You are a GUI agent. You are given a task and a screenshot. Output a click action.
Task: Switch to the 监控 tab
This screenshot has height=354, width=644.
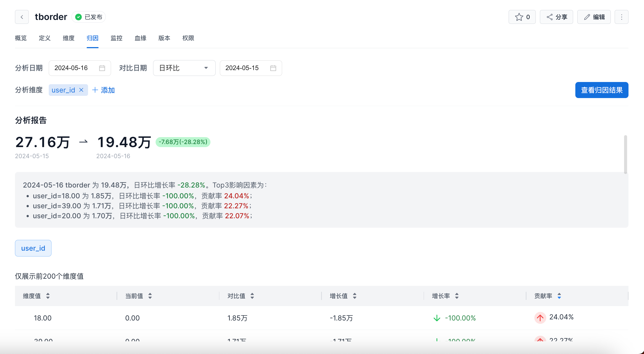click(116, 38)
